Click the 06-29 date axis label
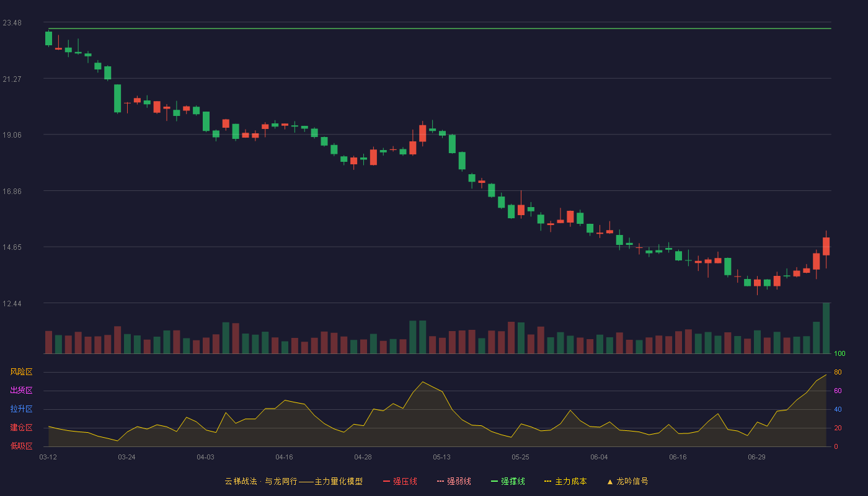The height and width of the screenshot is (496, 868). tap(756, 457)
